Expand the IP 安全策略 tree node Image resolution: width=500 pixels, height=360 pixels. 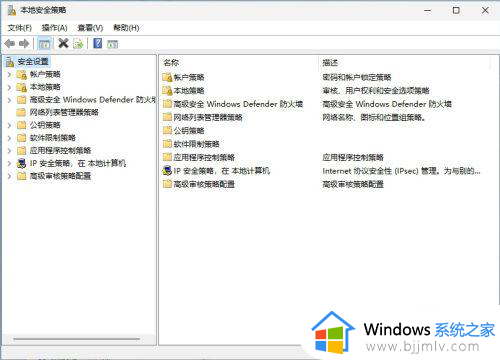(x=9, y=163)
